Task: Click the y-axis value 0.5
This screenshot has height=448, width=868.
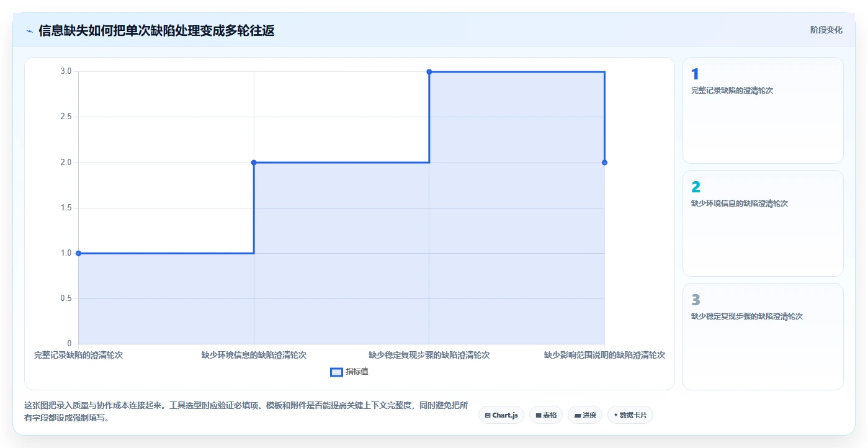Action: click(66, 298)
